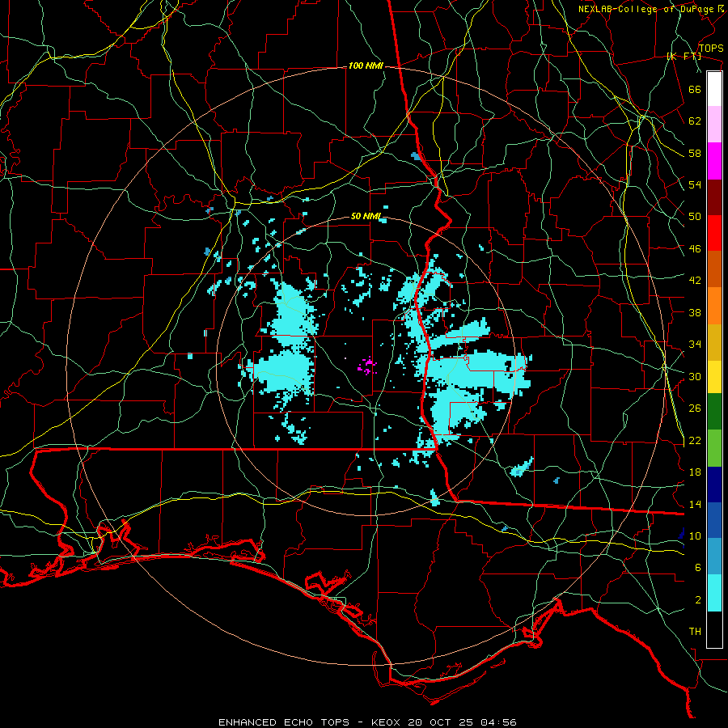Click the TOPS legend title

point(711,49)
